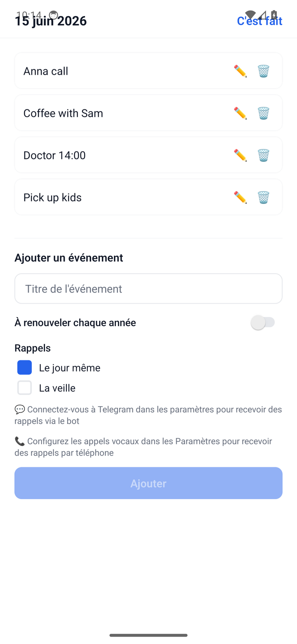Remove Coffee with Sam using the trash icon
The height and width of the screenshot is (644, 297).
pyautogui.click(x=264, y=113)
